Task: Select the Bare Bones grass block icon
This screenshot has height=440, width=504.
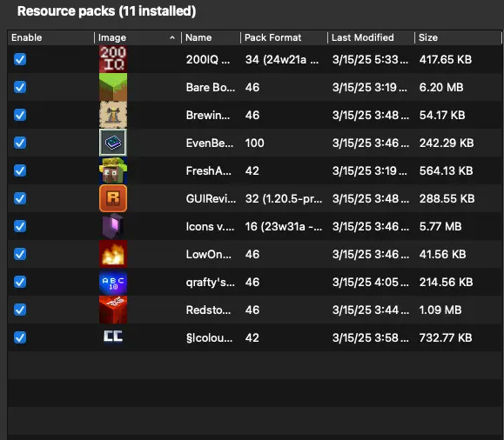Action: (x=113, y=87)
